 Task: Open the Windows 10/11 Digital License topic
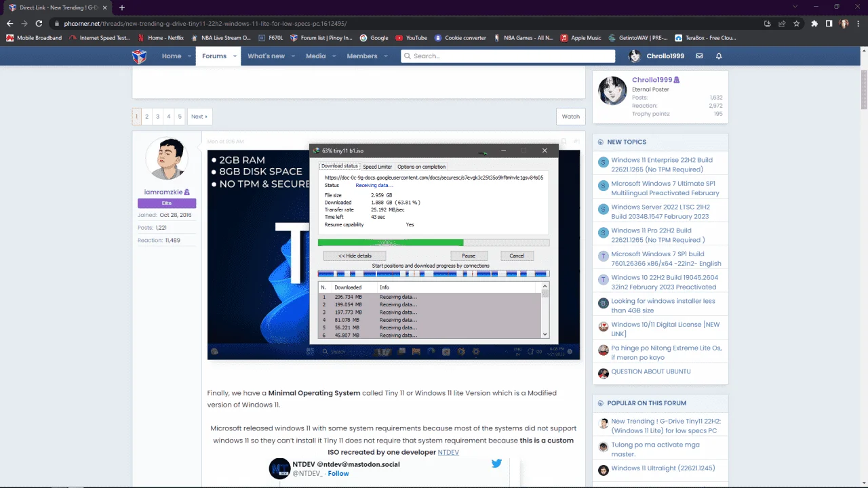click(665, 329)
